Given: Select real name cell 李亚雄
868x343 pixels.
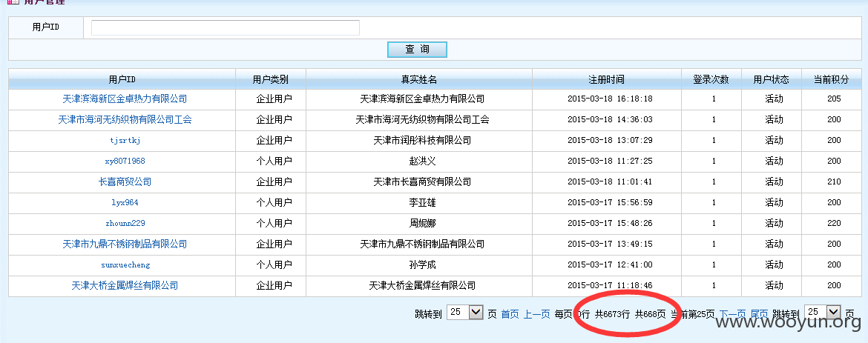Looking at the screenshot, I should coord(422,202).
